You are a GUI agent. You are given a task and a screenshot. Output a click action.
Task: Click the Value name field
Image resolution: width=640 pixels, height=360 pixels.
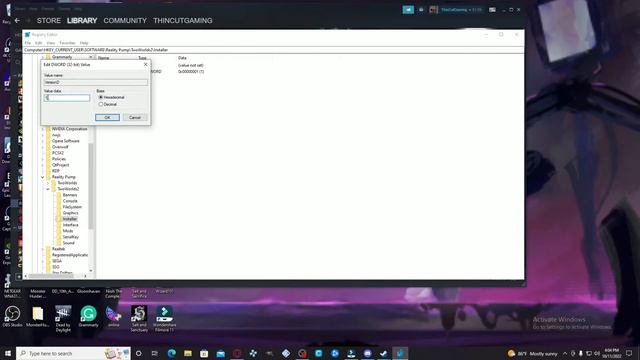(x=96, y=82)
